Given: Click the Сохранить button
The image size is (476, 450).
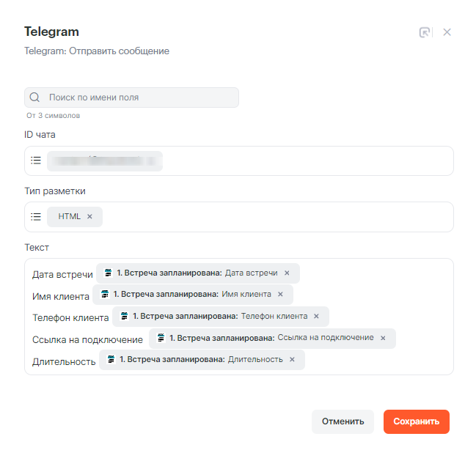Looking at the screenshot, I should click(416, 421).
